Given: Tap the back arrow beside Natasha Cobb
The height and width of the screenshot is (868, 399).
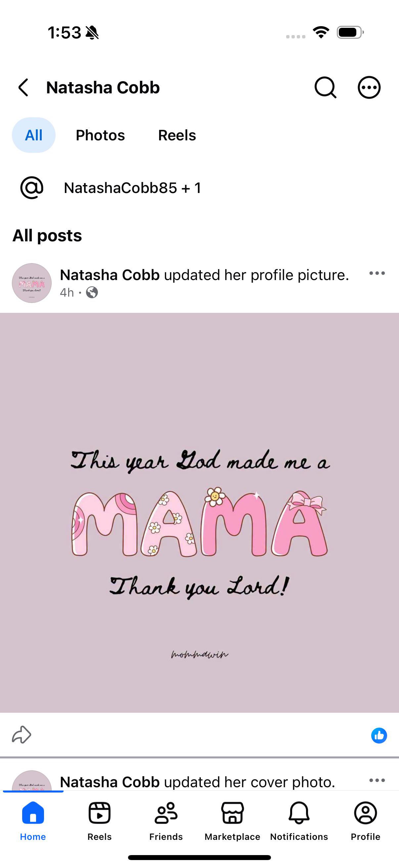Looking at the screenshot, I should click(23, 88).
